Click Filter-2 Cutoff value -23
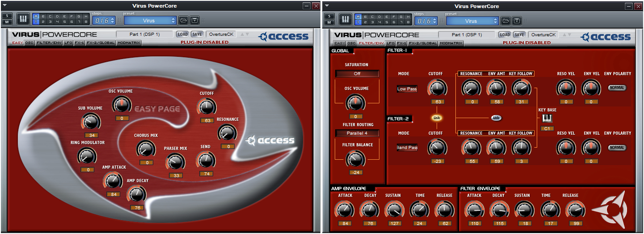 point(438,161)
